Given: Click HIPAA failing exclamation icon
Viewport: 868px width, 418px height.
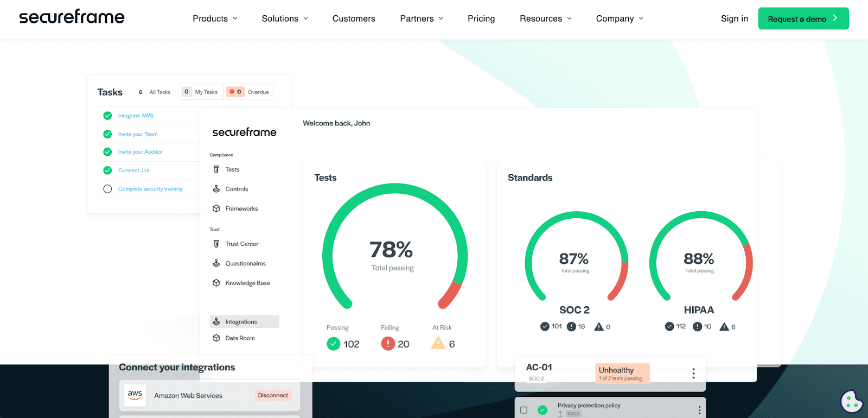Looking at the screenshot, I should [697, 326].
